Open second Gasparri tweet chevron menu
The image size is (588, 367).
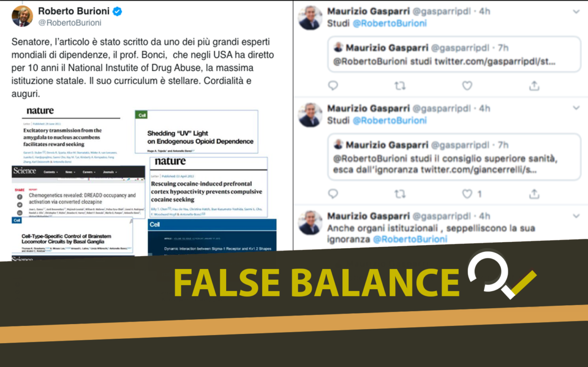[x=576, y=108]
